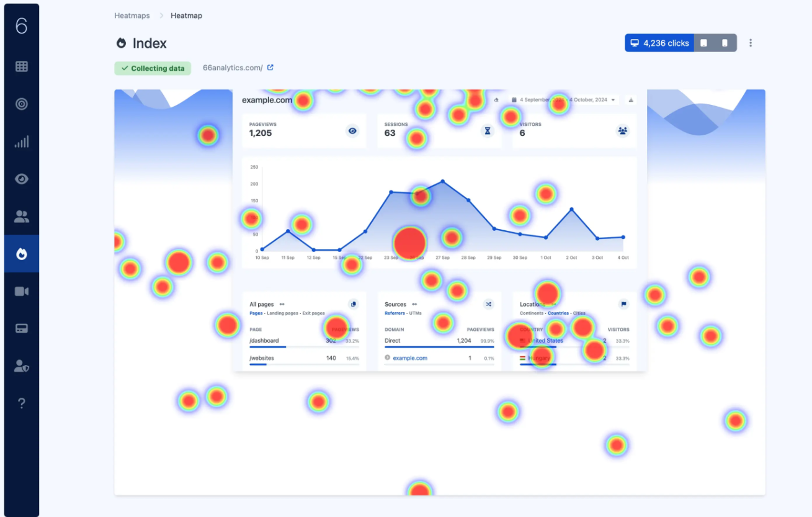
Task: Click the eye icon in the sidebar
Action: point(22,179)
